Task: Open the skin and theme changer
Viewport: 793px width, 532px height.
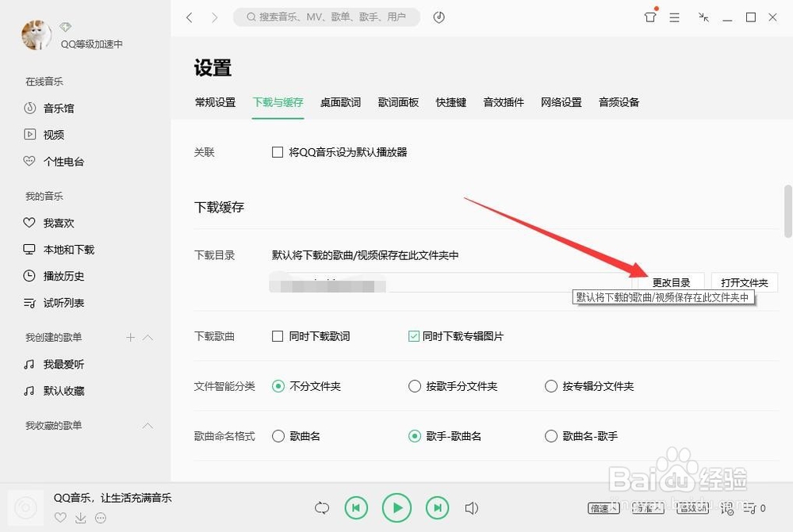Action: coord(649,16)
